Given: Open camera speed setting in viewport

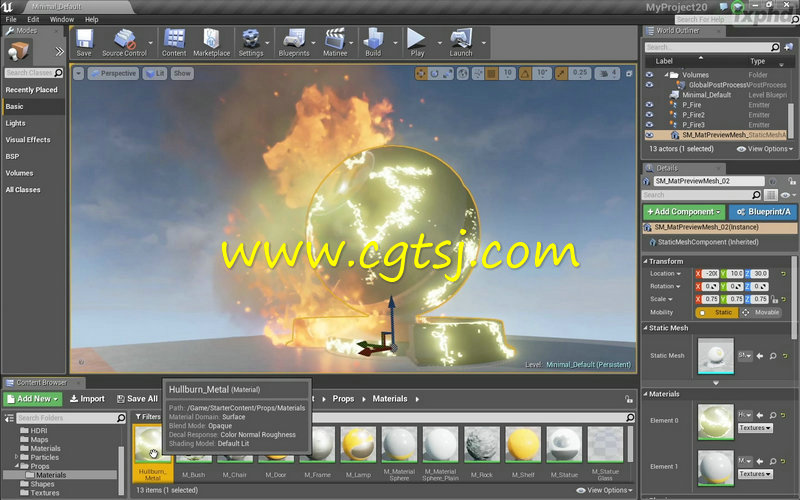Looking at the screenshot, I should [x=608, y=73].
